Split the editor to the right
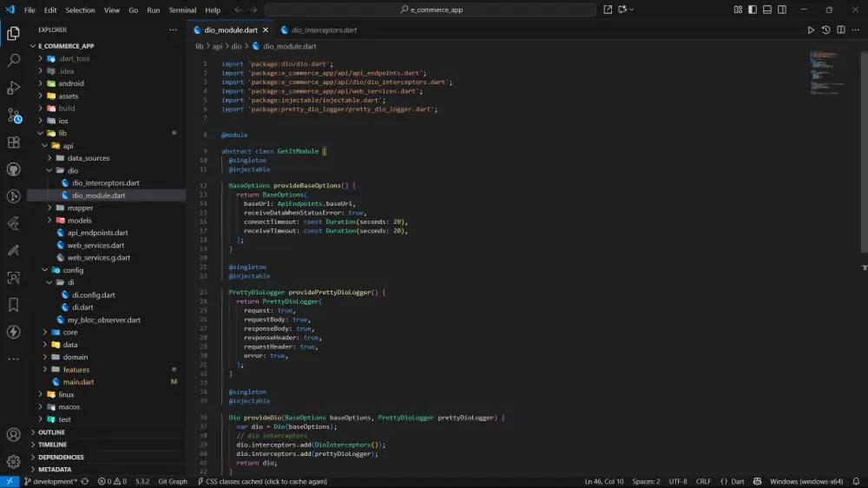This screenshot has height=488, width=868. pos(839,30)
